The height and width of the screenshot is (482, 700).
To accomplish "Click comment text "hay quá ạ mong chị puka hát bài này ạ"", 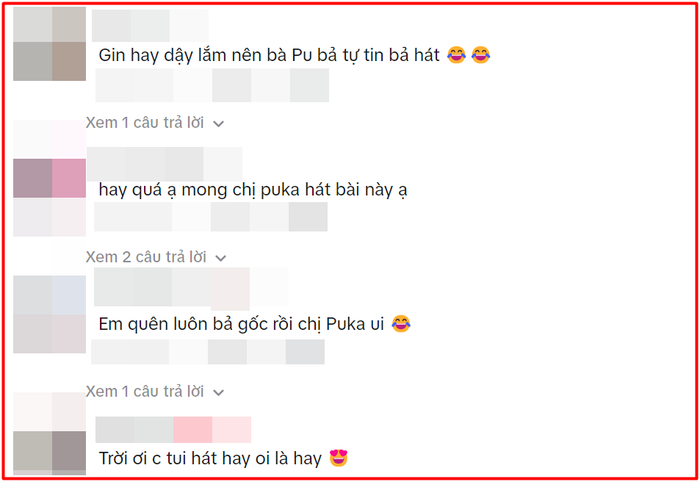I will click(253, 190).
